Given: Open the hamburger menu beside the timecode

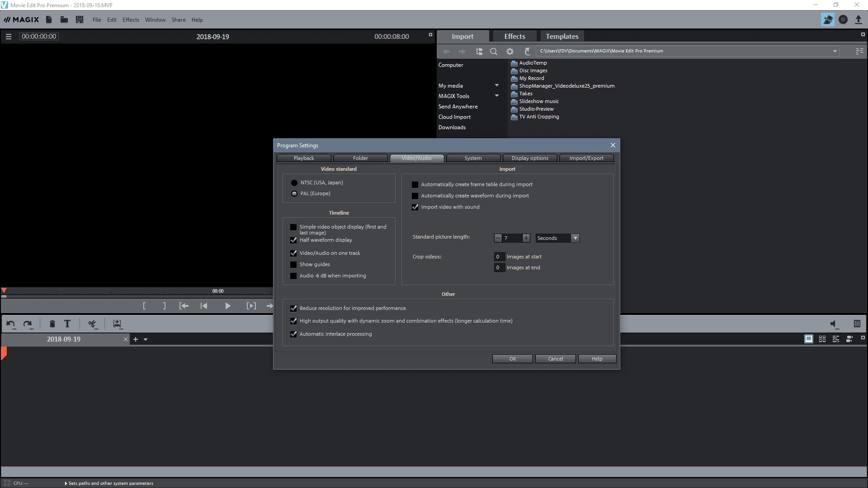Looking at the screenshot, I should pyautogui.click(x=8, y=37).
